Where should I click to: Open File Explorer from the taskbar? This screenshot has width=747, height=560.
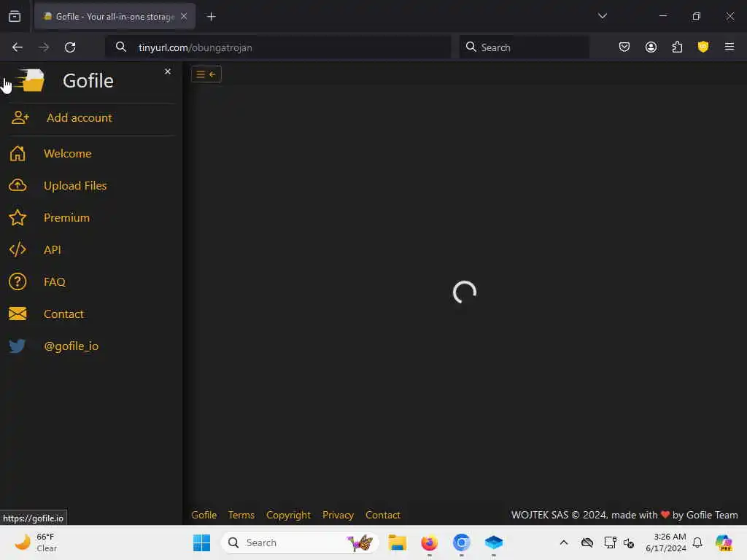click(397, 542)
